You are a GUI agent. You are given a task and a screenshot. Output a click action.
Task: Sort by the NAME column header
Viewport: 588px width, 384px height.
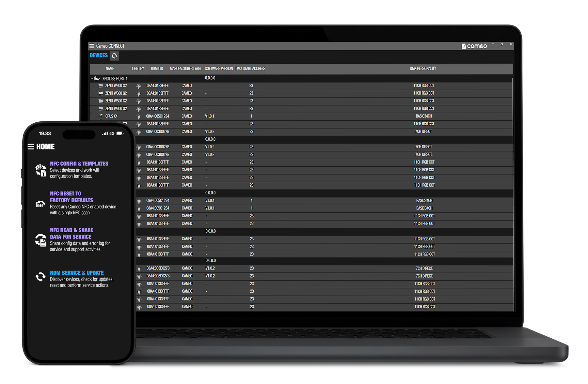[110, 69]
